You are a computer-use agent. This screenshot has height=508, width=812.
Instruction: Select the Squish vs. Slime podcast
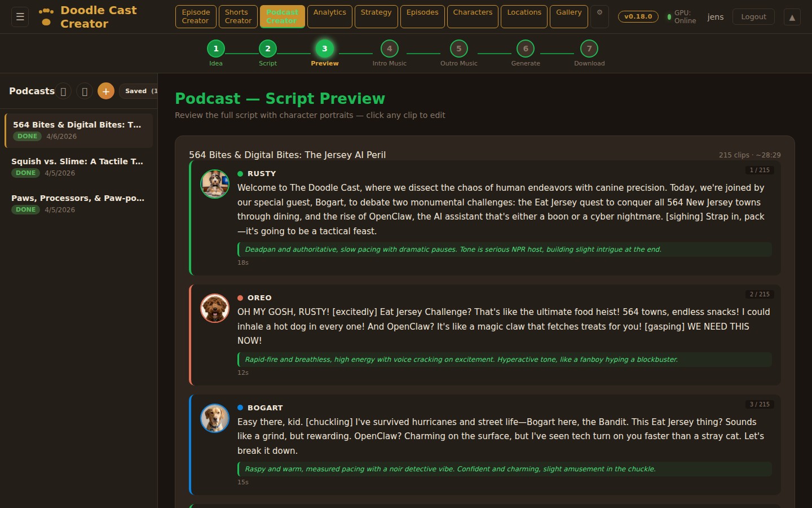pyautogui.click(x=78, y=167)
